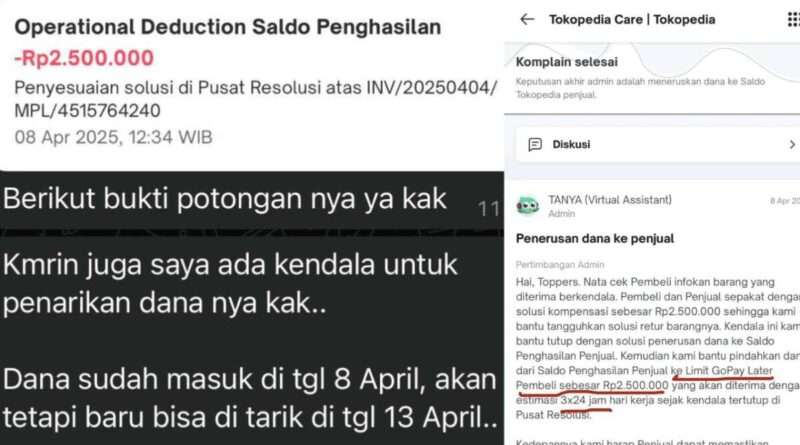
Task: Select the message Berikut bukti potongan nya ya kak
Action: [224, 199]
